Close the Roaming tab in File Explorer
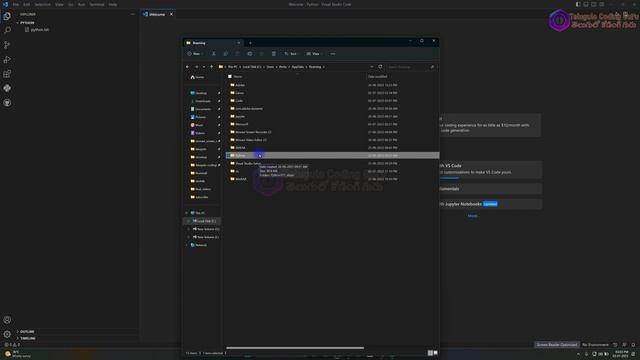This screenshot has height=360, width=640. point(239,43)
